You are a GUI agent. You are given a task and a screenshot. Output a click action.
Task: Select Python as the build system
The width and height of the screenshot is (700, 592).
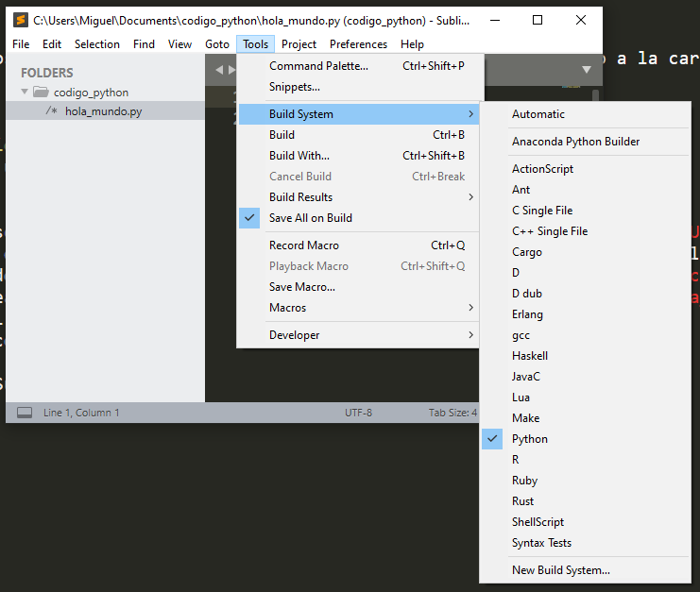coord(529,439)
